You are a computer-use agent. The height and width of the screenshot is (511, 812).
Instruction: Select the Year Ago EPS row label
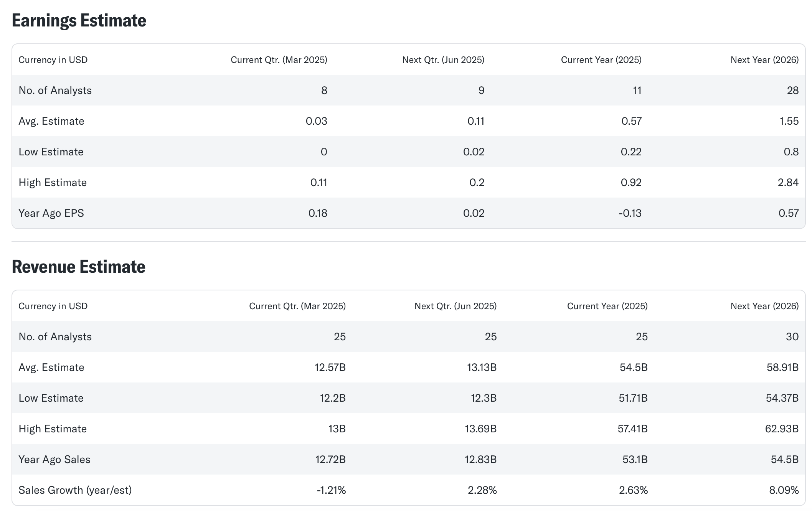coord(51,213)
